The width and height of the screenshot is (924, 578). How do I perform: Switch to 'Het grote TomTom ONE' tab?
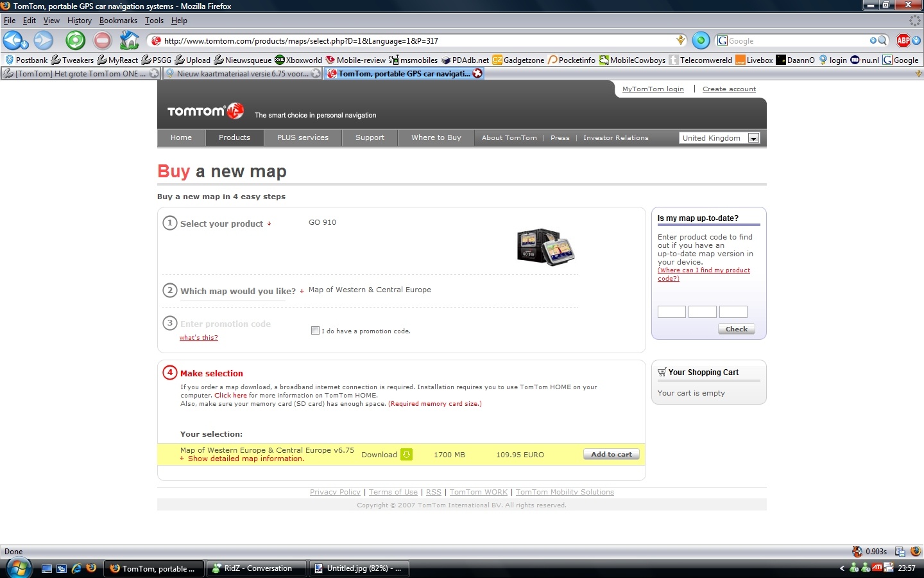point(80,74)
